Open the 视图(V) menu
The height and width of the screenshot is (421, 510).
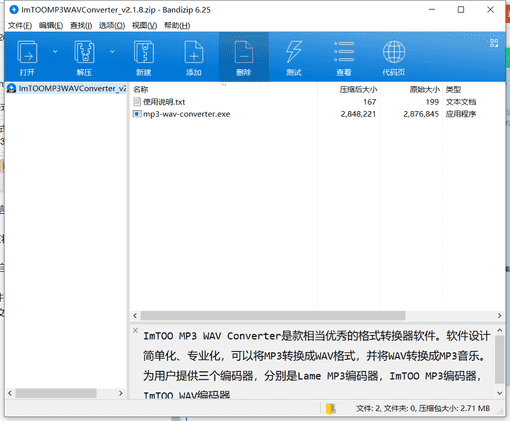(x=144, y=25)
